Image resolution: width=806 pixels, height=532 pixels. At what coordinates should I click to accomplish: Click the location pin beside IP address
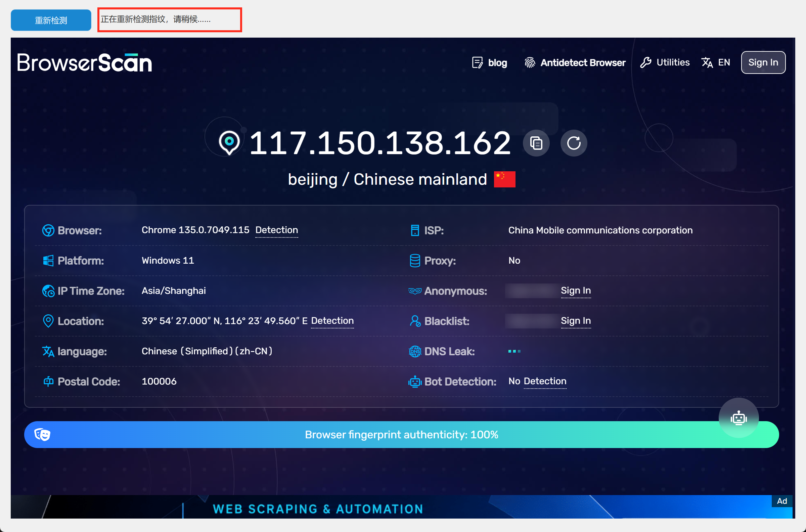tap(229, 142)
